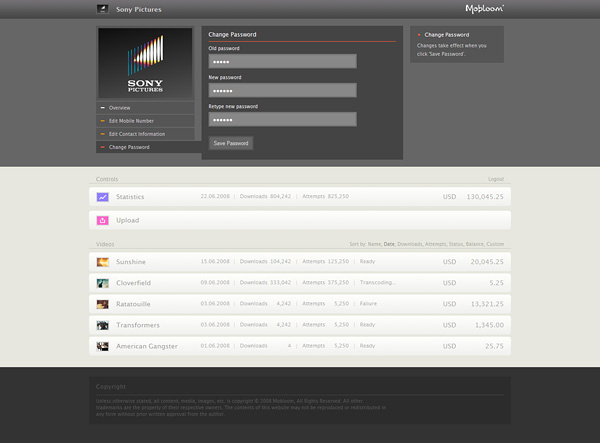Image resolution: width=600 pixels, height=443 pixels.
Task: Open the Ratatouille video title
Action: pyautogui.click(x=133, y=304)
